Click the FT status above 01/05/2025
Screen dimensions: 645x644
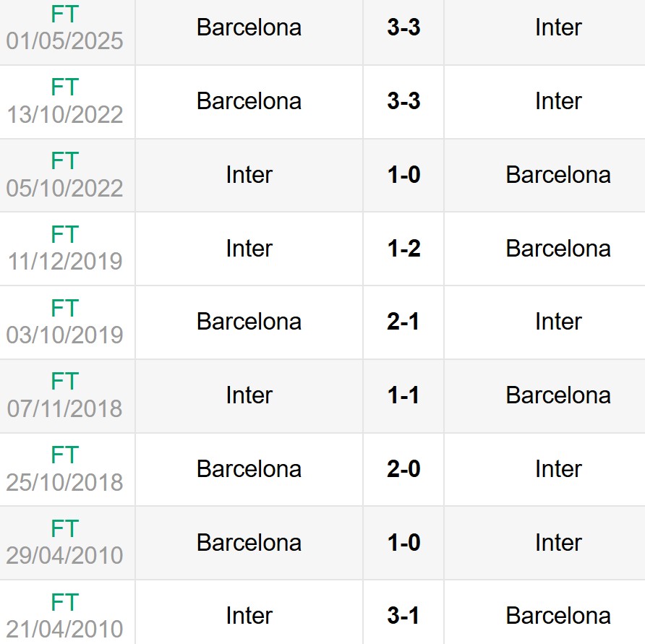65,14
